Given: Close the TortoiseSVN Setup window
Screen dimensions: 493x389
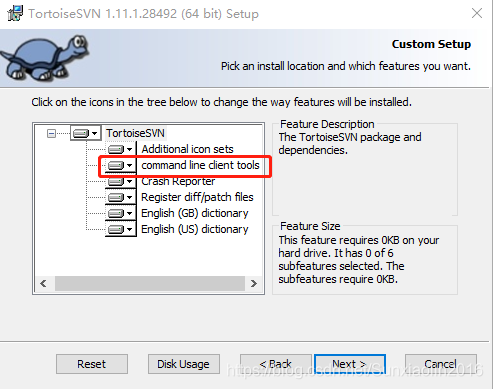Looking at the screenshot, I should [x=477, y=13].
